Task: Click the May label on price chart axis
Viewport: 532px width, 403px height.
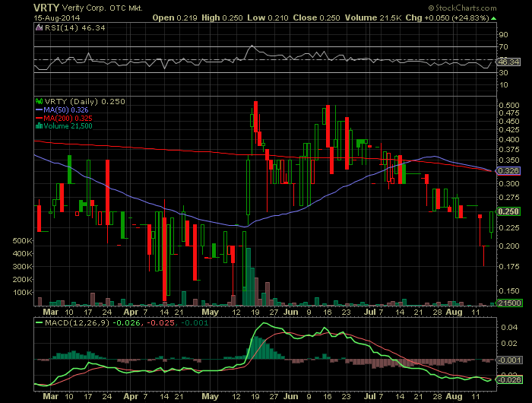Action: click(x=210, y=312)
